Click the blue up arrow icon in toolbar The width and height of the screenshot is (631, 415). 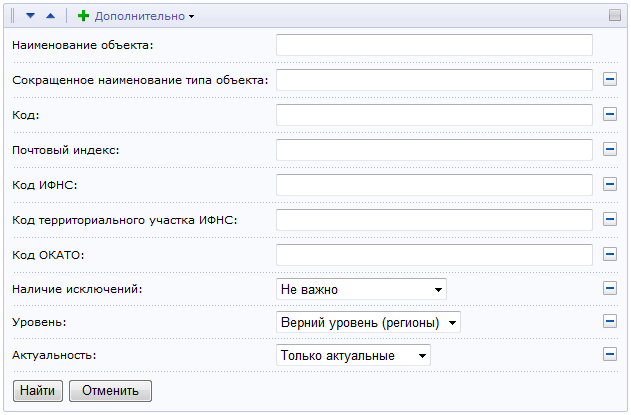click(50, 16)
